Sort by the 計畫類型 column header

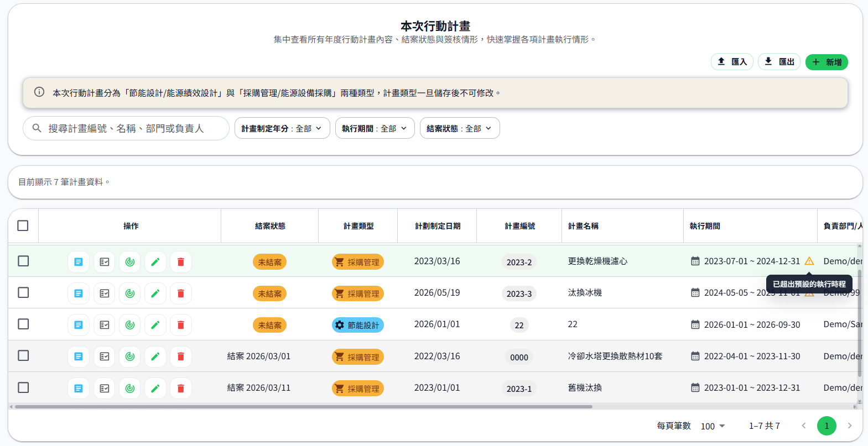(x=358, y=226)
